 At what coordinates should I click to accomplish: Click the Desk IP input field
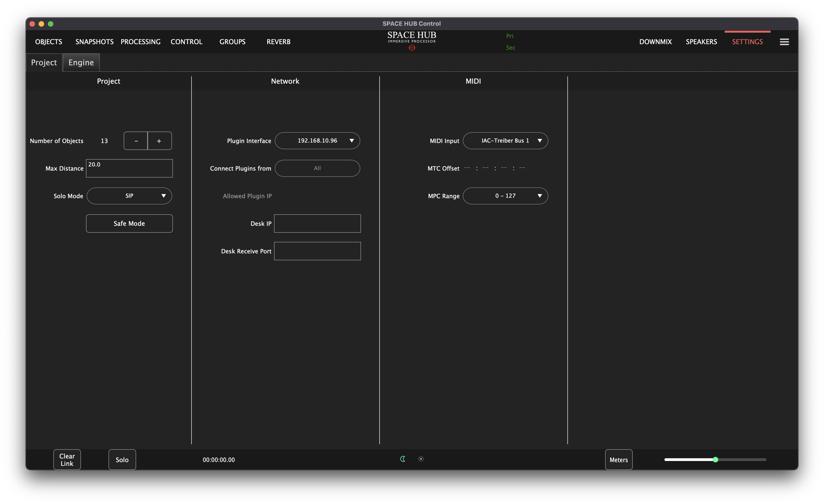[317, 223]
